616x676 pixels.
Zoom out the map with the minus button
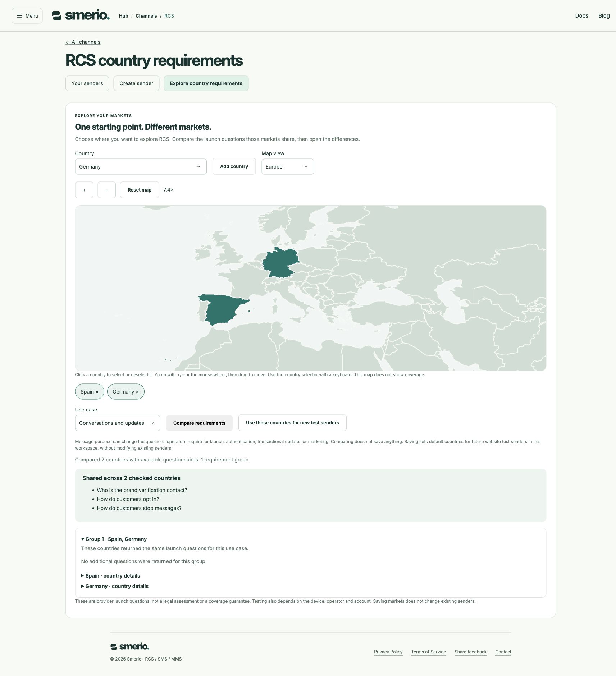click(106, 190)
